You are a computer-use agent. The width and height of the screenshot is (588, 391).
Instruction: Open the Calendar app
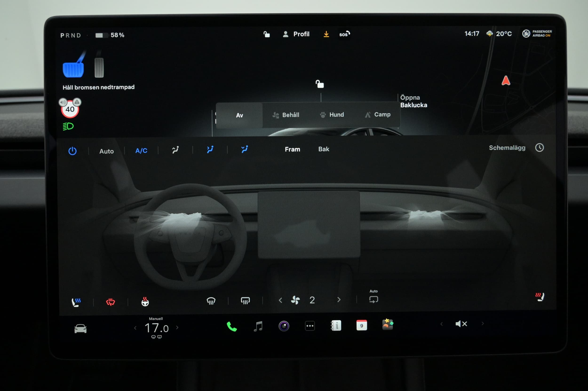362,325
